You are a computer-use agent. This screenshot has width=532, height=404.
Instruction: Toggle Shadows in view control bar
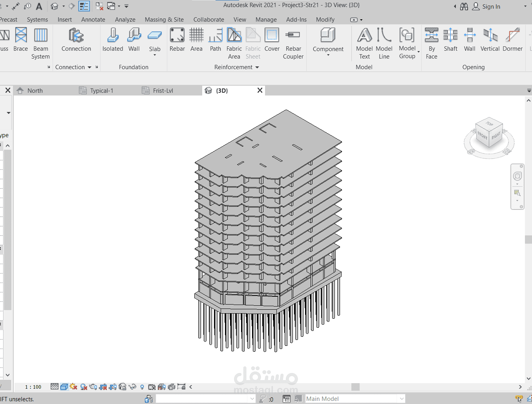point(84,387)
